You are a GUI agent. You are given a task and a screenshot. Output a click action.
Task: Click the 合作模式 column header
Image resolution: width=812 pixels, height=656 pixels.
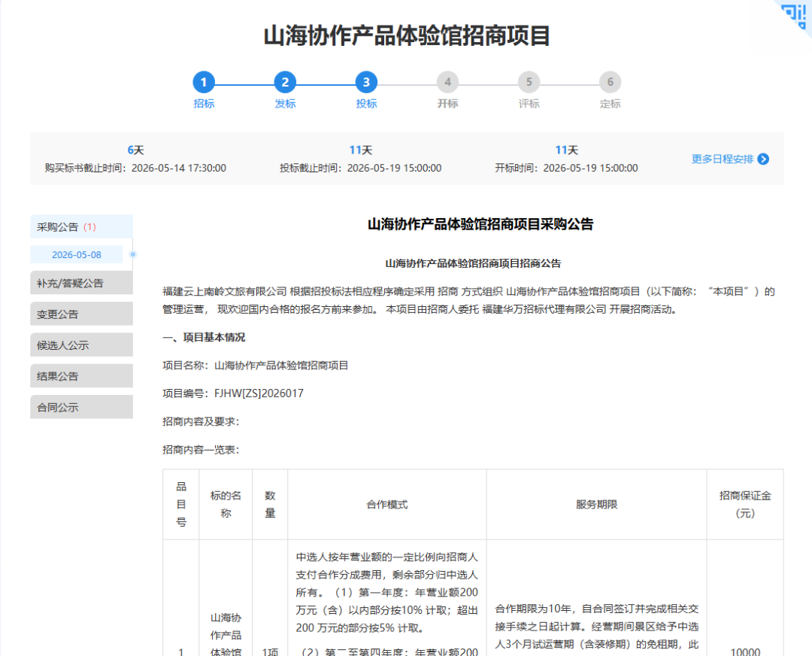(387, 504)
